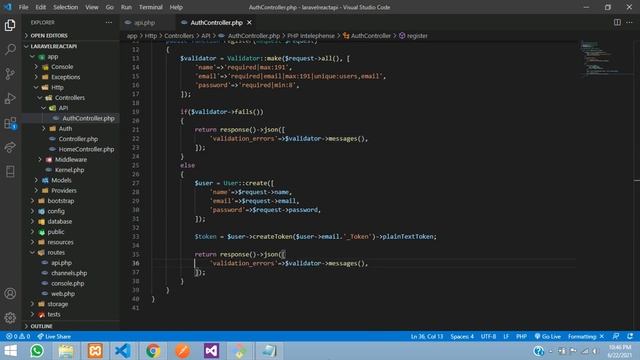Open Kernel.php in explorer
The width and height of the screenshot is (640, 360).
[x=69, y=170]
